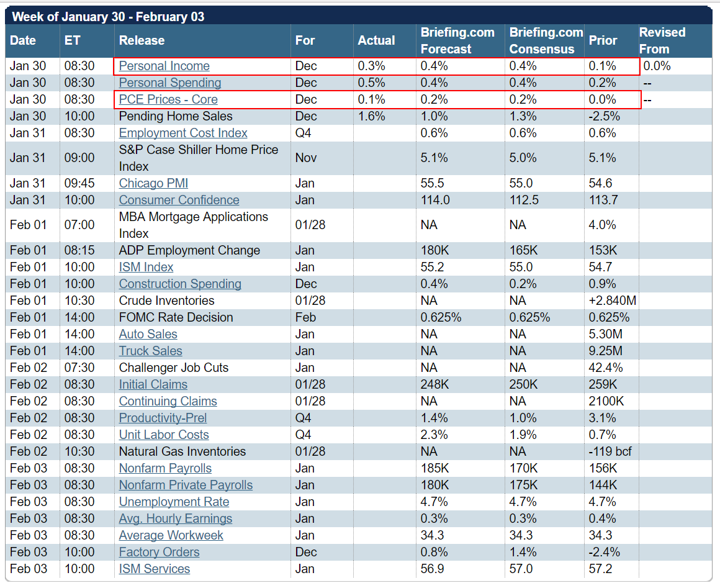Open the Nonfarm Private Payrolls link
The height and width of the screenshot is (588, 720).
pyautogui.click(x=186, y=485)
